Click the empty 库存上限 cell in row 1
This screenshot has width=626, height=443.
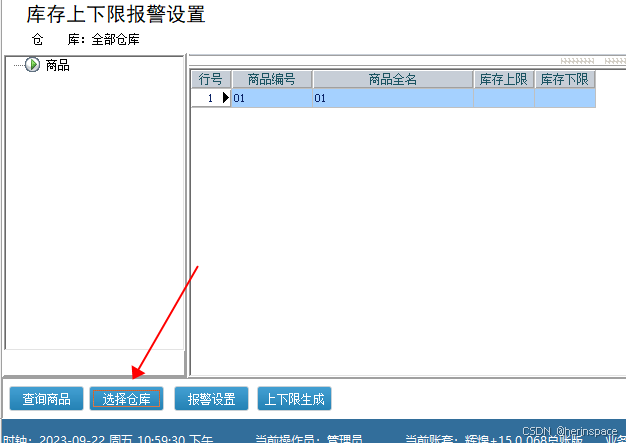click(x=504, y=98)
